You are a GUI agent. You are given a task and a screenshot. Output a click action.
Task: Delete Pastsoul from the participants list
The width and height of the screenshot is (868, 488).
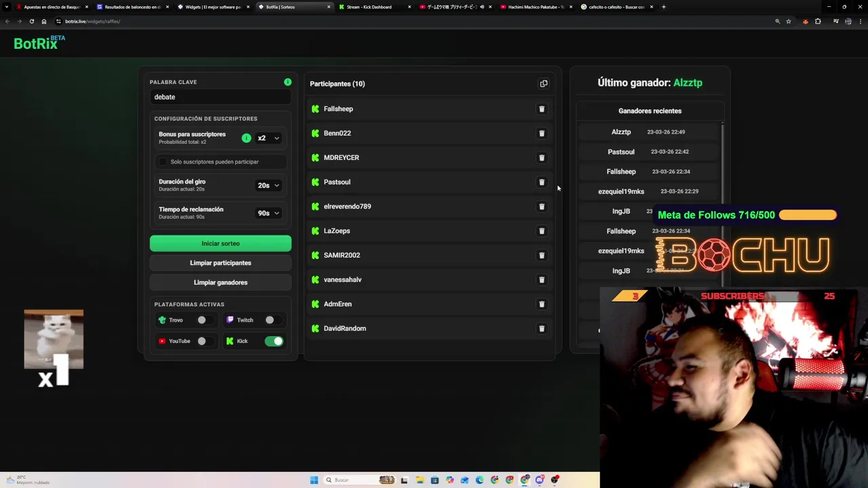coord(541,182)
